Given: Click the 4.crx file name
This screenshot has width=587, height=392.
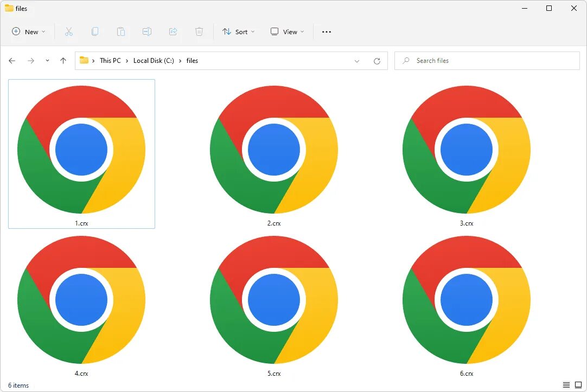Looking at the screenshot, I should point(81,374).
